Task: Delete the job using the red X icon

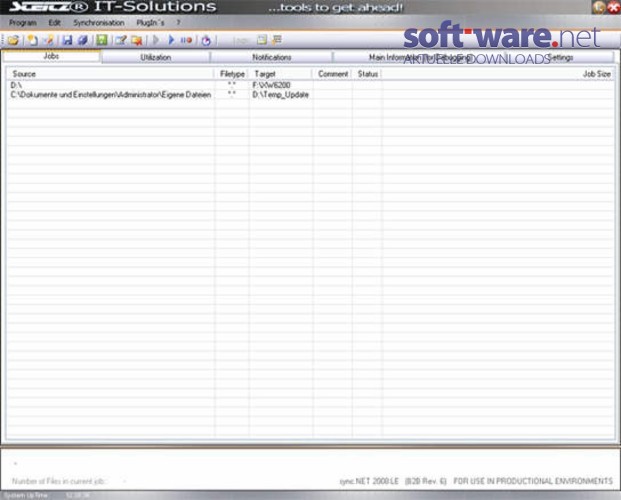Action: [137, 40]
